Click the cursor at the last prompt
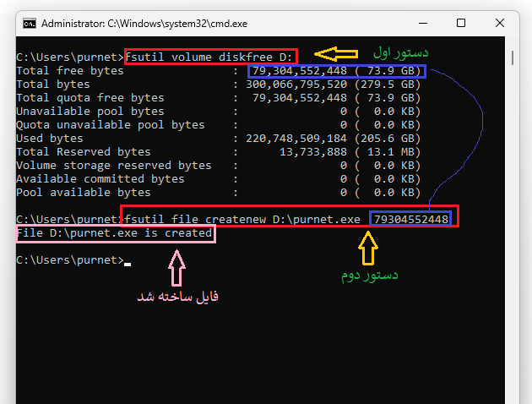 click(x=127, y=260)
